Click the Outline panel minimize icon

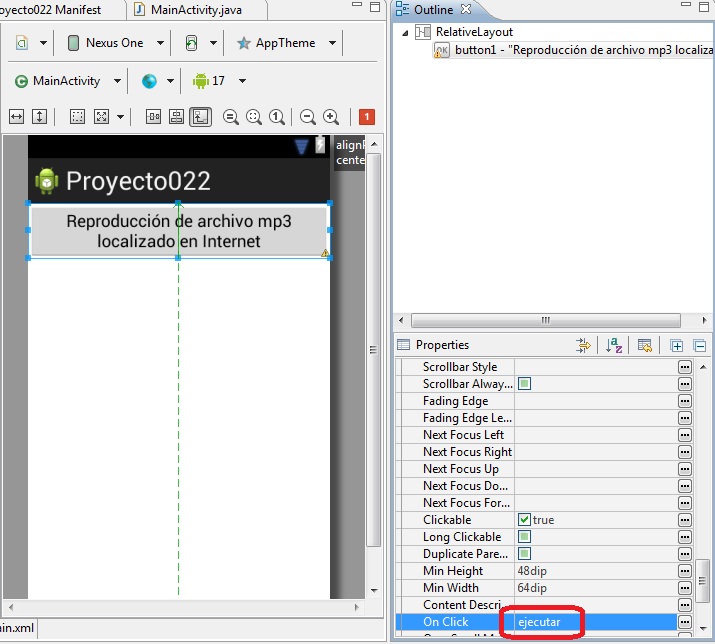pyautogui.click(x=685, y=5)
